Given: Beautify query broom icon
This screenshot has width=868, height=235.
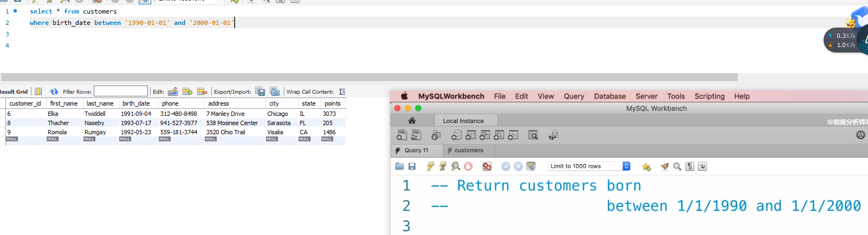Looking at the screenshot, I should (665, 166).
